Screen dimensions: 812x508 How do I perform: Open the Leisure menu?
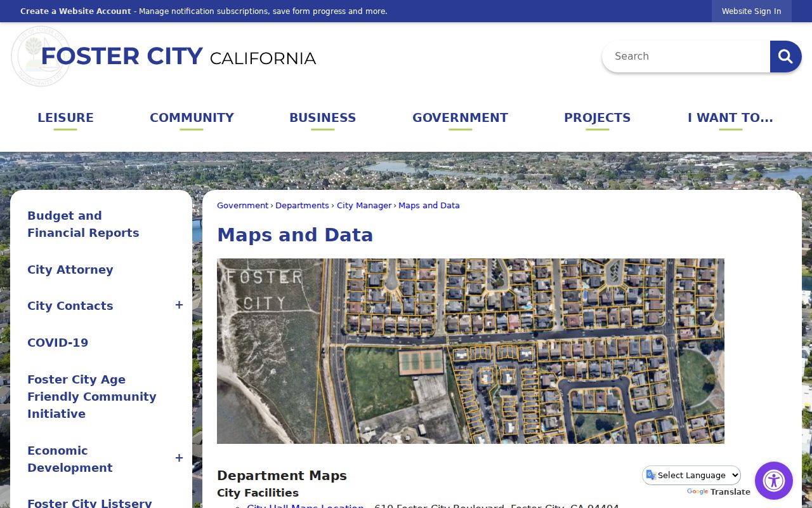(x=65, y=118)
